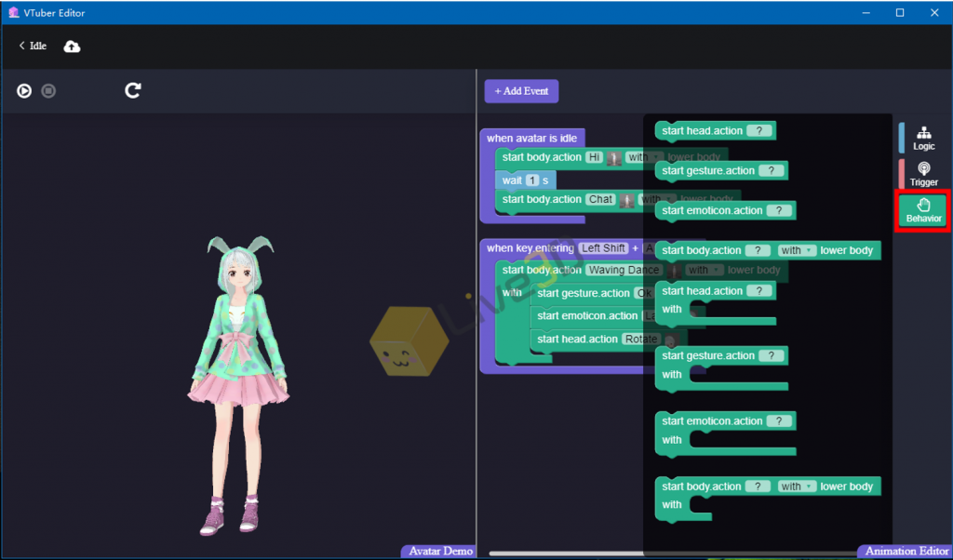Pick the simple 'start head.action' palette block
The image size is (953, 560).
[x=716, y=130]
